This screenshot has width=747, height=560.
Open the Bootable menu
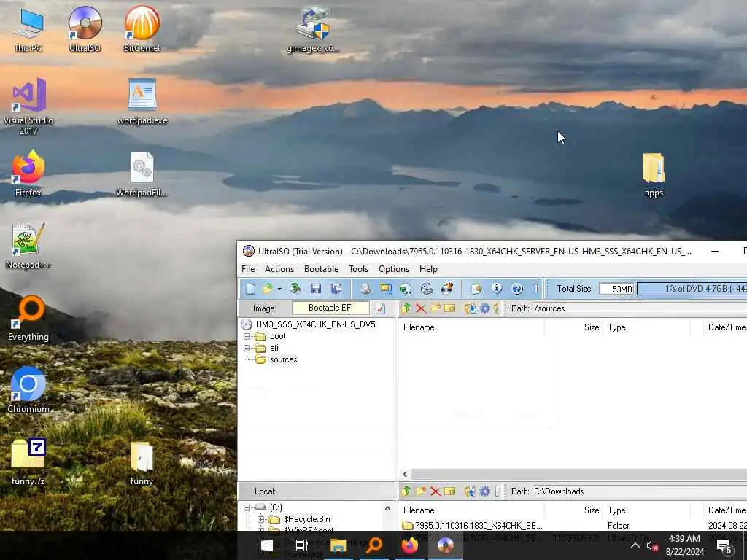322,269
